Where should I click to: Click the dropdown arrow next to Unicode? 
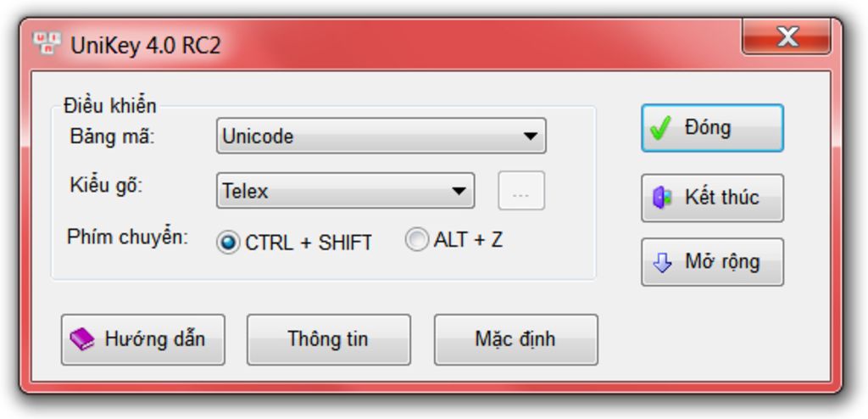click(530, 137)
